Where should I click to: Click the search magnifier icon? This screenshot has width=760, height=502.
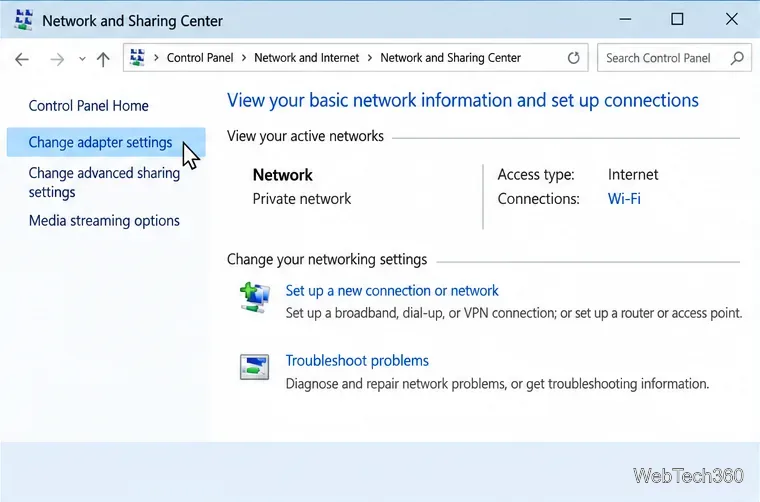tap(737, 58)
